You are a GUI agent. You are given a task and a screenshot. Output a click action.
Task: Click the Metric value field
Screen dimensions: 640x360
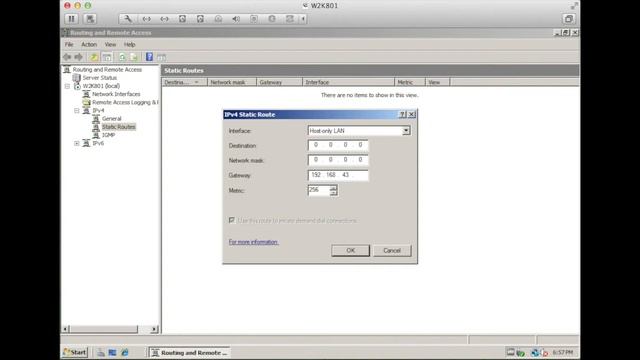pos(319,190)
